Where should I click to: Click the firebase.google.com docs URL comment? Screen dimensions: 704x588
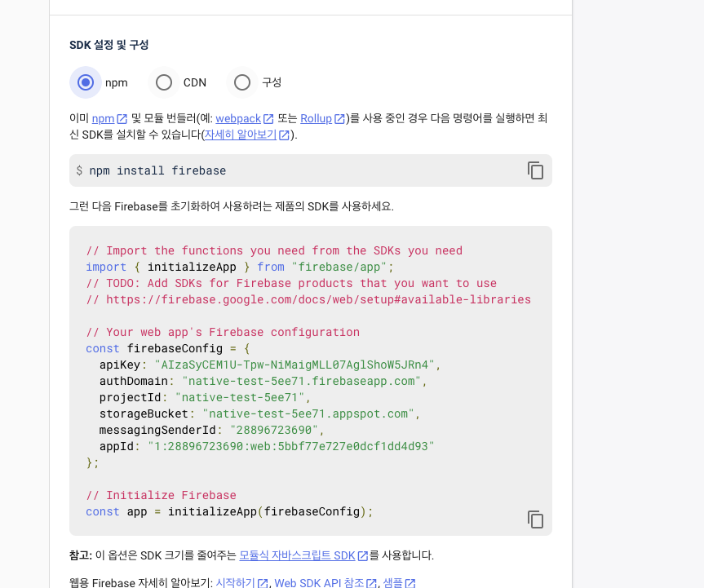click(x=308, y=300)
